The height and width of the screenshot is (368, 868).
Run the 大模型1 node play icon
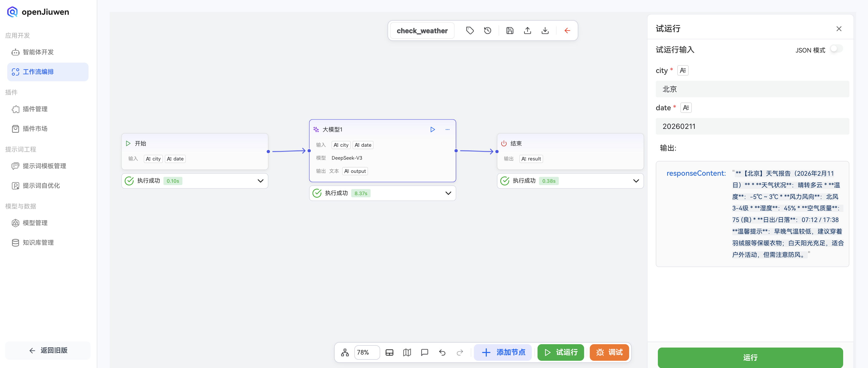(x=432, y=129)
